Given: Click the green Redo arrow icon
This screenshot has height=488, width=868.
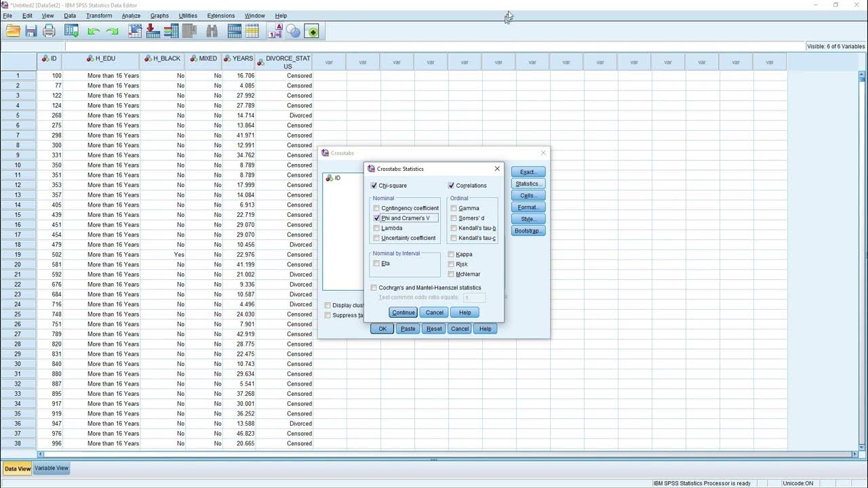Looking at the screenshot, I should pos(113,31).
